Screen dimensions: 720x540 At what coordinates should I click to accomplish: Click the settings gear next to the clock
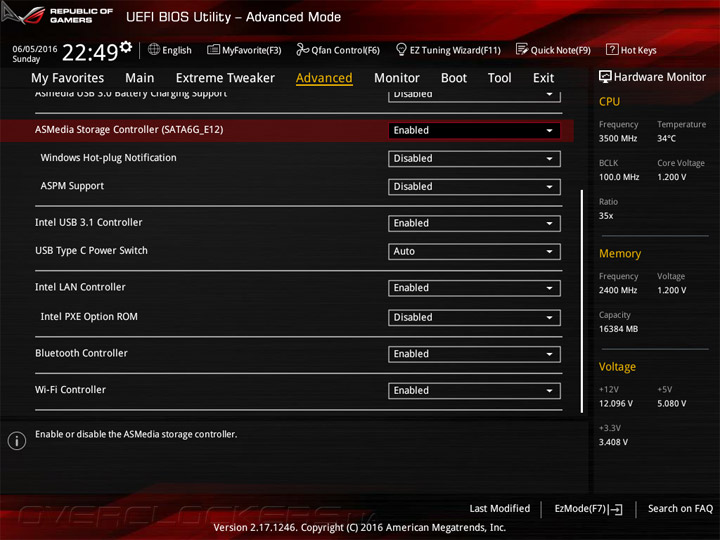[126, 47]
